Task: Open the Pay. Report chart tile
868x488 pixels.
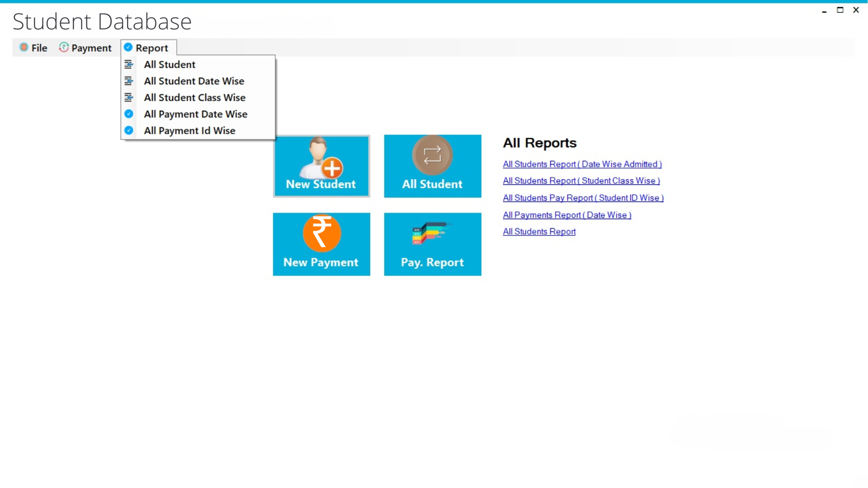Action: coord(432,244)
